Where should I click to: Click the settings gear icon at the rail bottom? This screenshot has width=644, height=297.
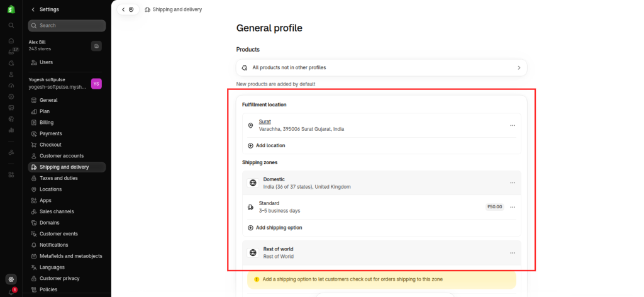pyautogui.click(x=11, y=279)
